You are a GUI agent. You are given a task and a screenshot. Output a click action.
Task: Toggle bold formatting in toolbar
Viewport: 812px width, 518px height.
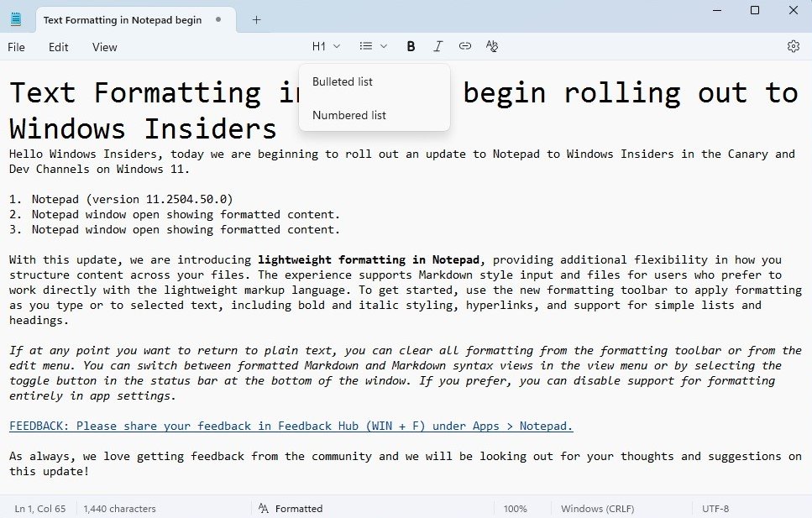(411, 47)
